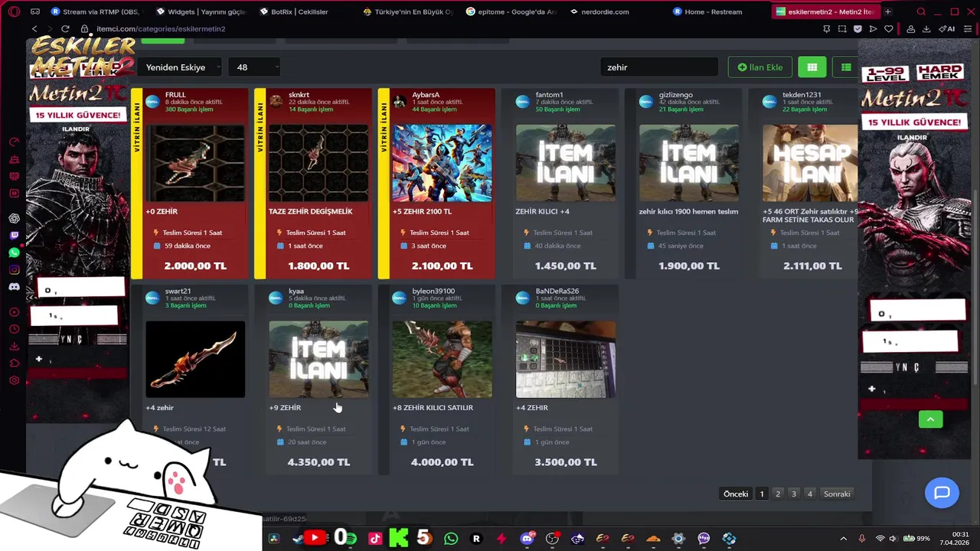The width and height of the screenshot is (980, 551).
Task: Open Discord in the Opera sidebar
Action: tap(14, 287)
